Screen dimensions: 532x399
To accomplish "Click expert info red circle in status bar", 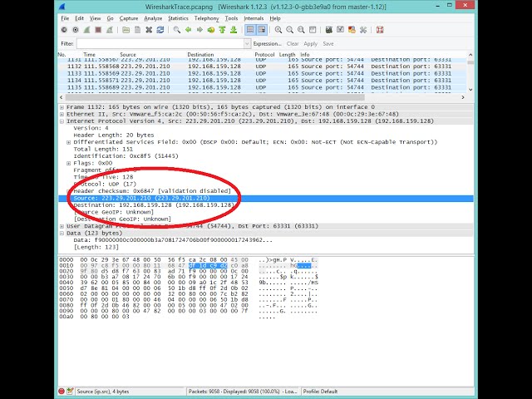I will (x=62, y=392).
